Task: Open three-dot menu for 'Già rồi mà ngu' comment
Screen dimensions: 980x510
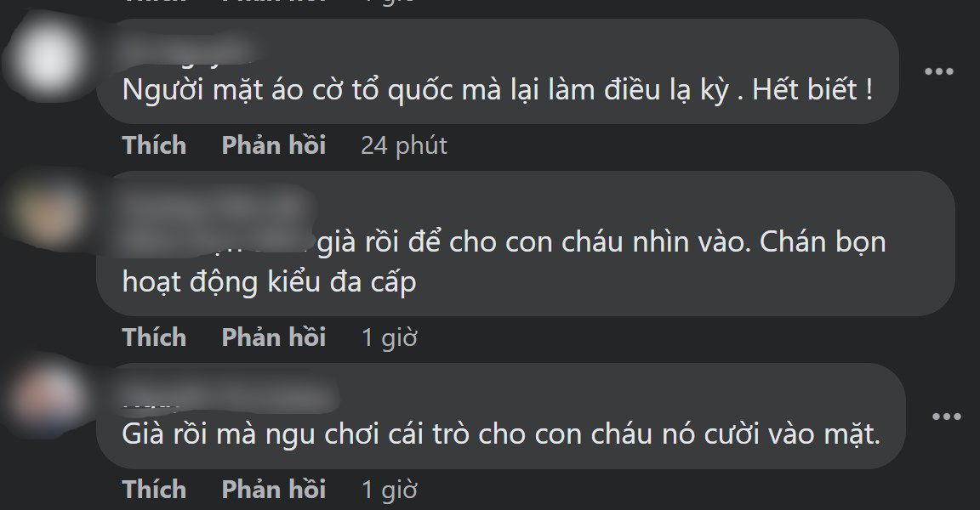Action: coord(946,416)
